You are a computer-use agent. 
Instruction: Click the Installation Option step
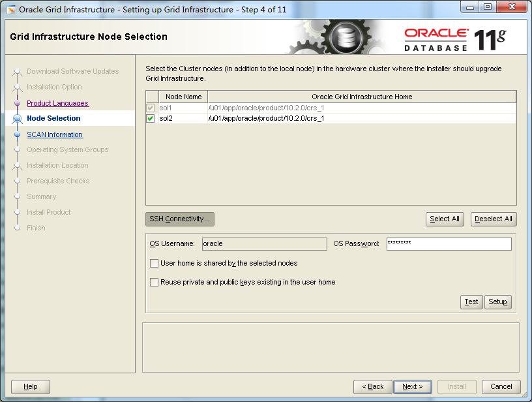coord(54,87)
